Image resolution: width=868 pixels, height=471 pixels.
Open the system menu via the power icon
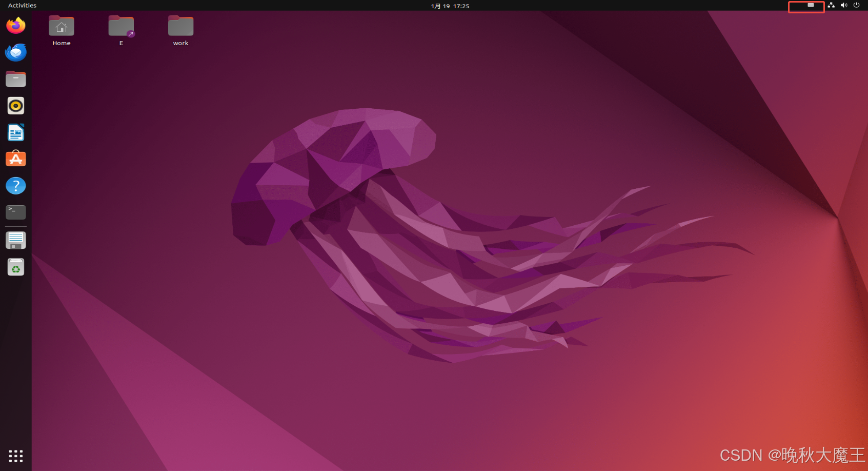[x=856, y=5]
